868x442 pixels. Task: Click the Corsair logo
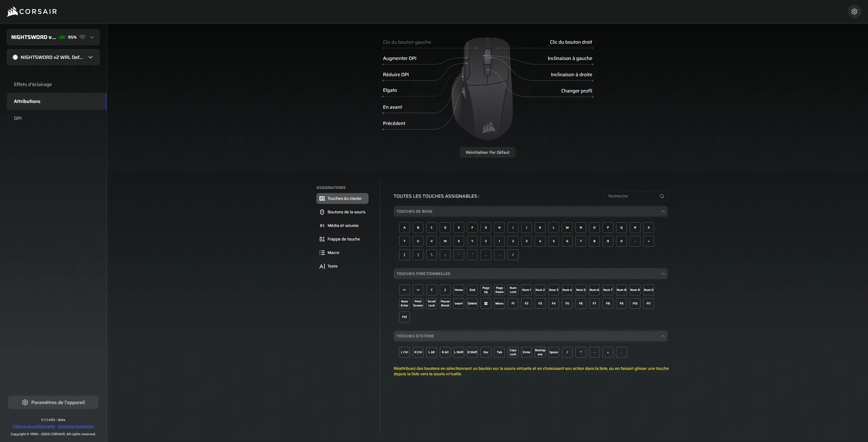[x=32, y=12]
